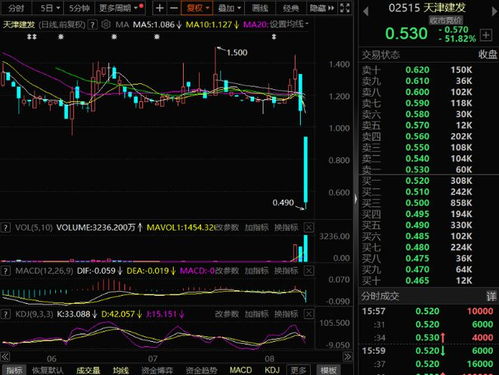Click the 0.490 low price label

click(x=283, y=203)
